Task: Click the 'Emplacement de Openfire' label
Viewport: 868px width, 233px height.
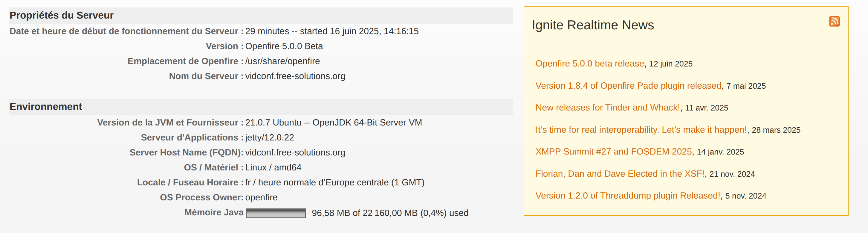Action: (x=185, y=61)
